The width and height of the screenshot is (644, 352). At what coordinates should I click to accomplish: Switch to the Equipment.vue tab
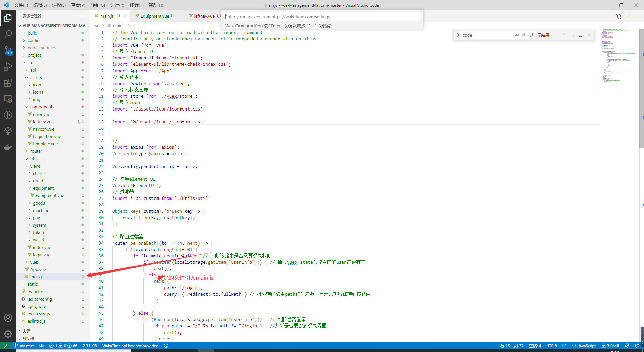pyautogui.click(x=154, y=16)
